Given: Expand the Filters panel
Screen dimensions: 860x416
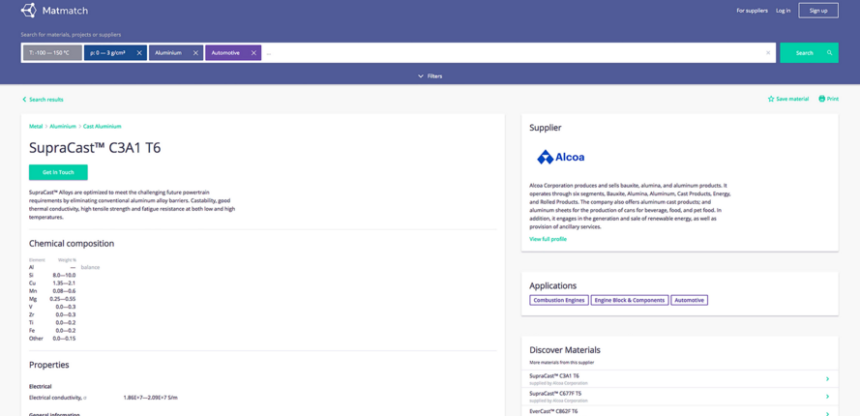Looking at the screenshot, I should click(x=430, y=76).
